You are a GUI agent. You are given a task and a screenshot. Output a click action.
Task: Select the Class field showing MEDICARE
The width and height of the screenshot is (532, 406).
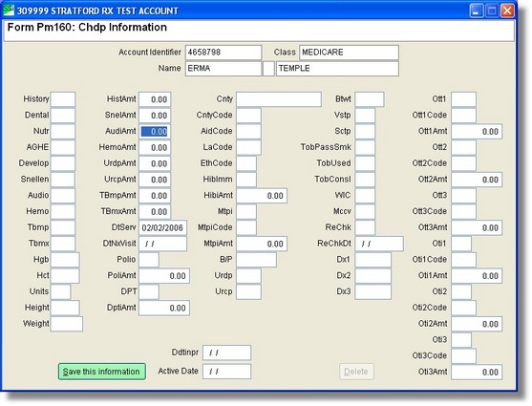point(349,53)
